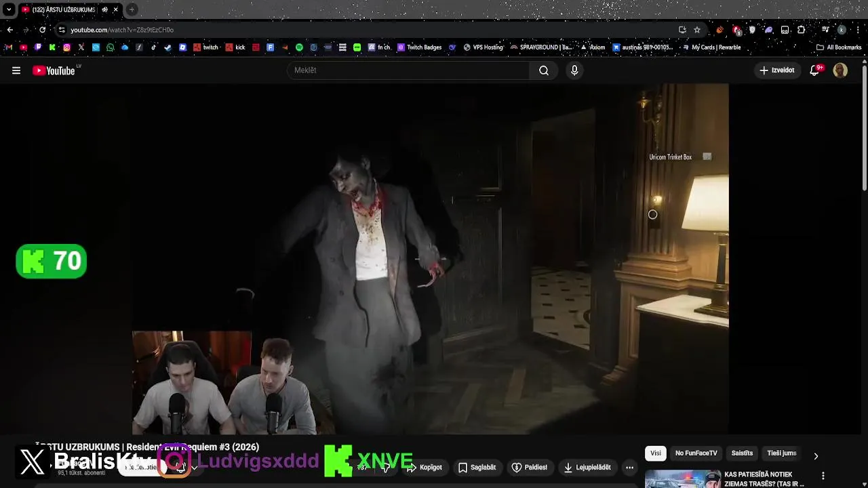Focus the Meklēt search field
The height and width of the screenshot is (488, 868).
(x=409, y=70)
